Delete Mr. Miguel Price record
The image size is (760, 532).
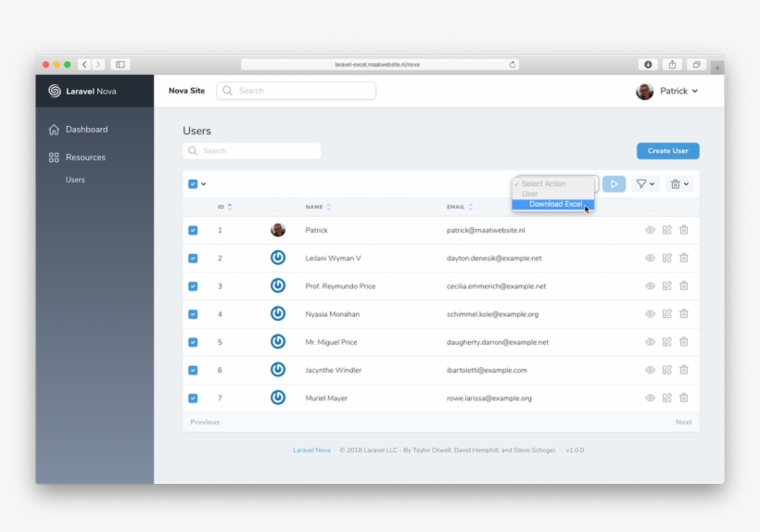tap(683, 342)
